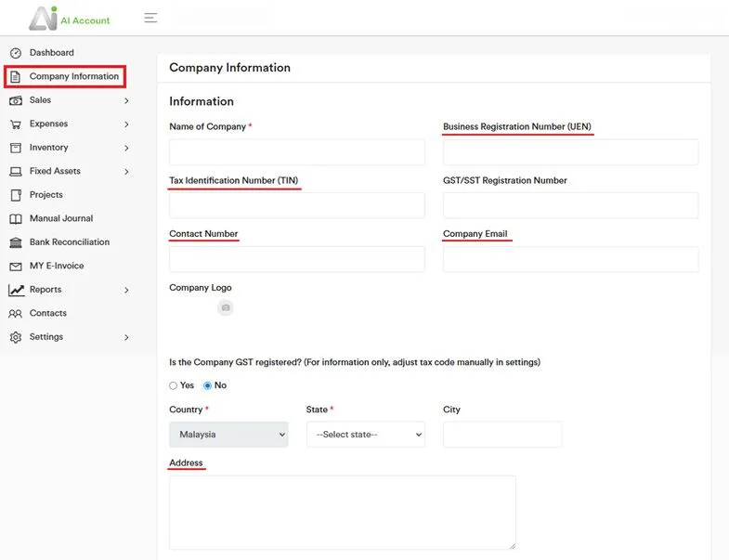This screenshot has width=729, height=560.
Task: Open the Inventory menu item
Action: click(48, 148)
